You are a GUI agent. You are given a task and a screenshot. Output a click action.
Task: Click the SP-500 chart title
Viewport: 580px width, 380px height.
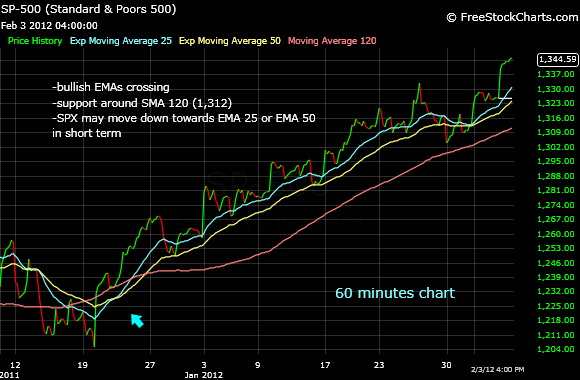[x=89, y=9]
